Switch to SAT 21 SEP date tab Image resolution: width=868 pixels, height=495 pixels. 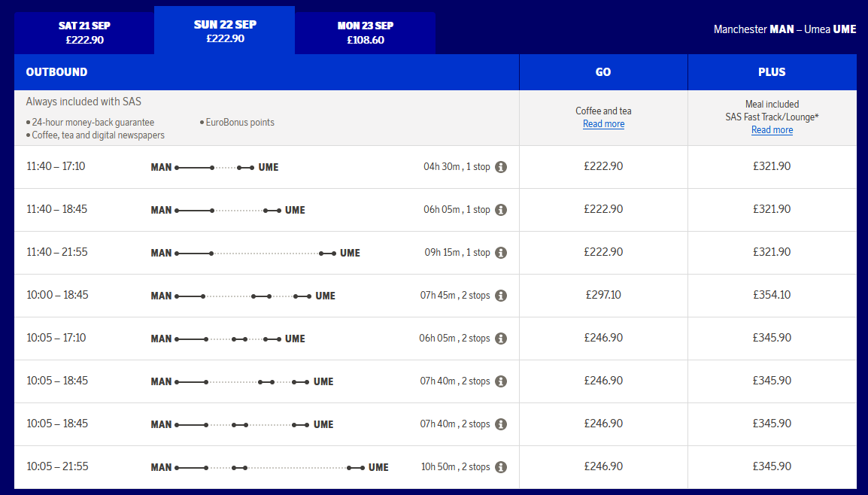click(x=84, y=33)
